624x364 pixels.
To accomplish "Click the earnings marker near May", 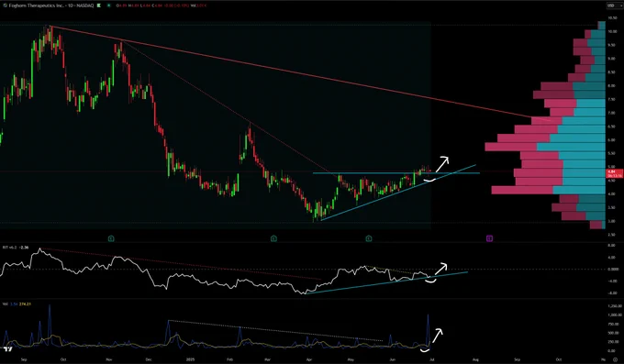I will 369,238.
